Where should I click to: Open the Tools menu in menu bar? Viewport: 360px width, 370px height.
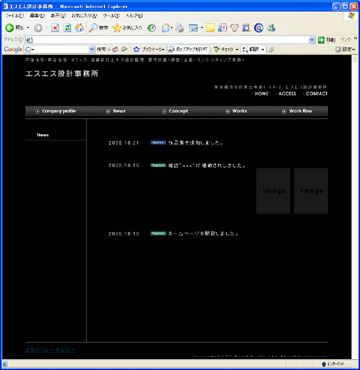(x=112, y=16)
